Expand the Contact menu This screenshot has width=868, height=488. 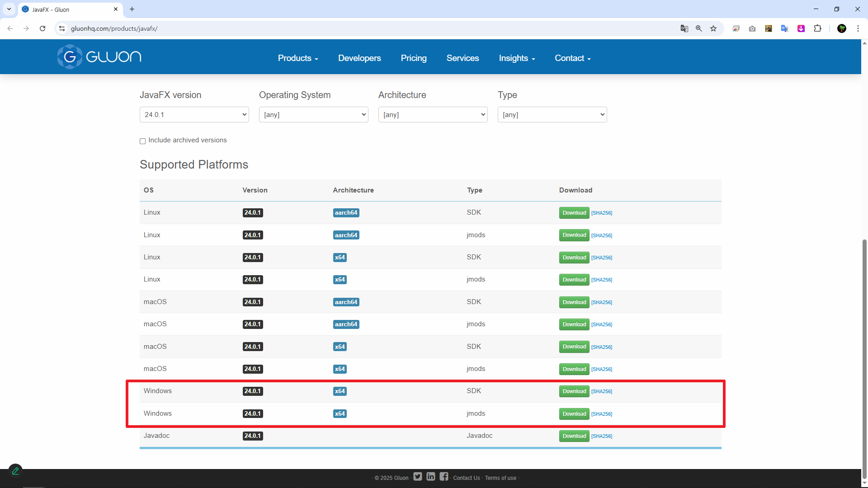tap(573, 58)
